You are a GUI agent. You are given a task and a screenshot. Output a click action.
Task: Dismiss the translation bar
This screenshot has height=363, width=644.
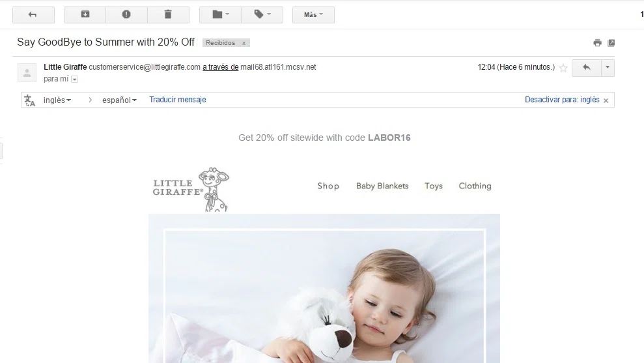606,100
